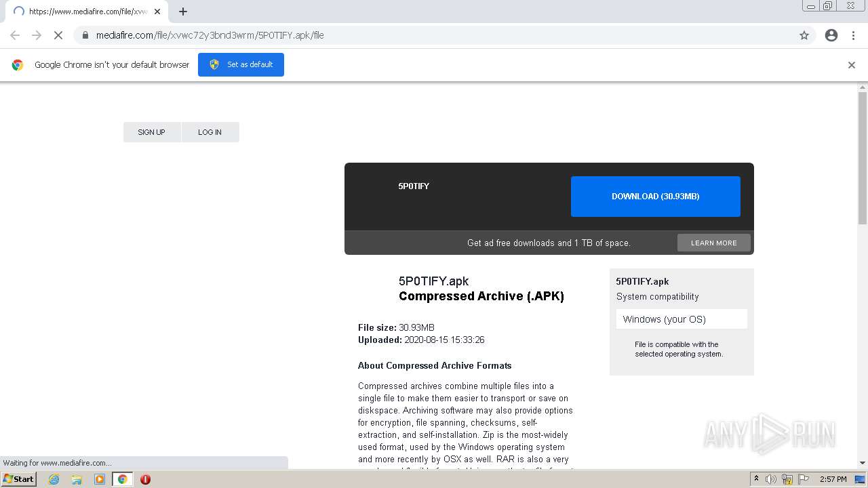Open the Windows Start menu
Viewport: 868px width, 488px height.
coord(18,479)
